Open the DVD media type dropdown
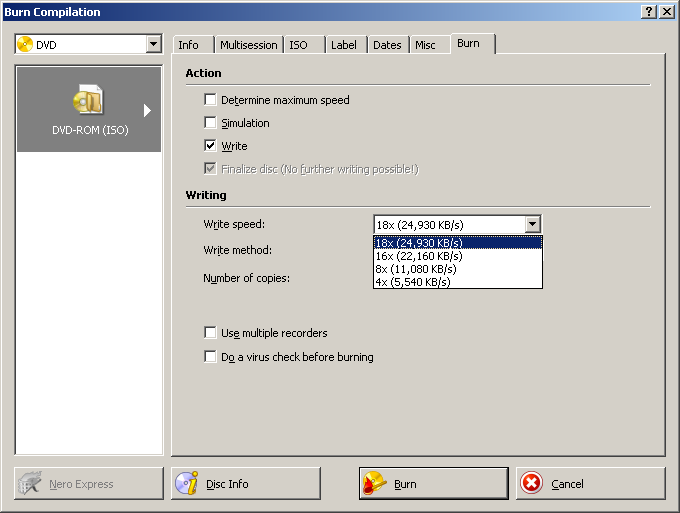Viewport: 680px width, 513px height. pyautogui.click(x=153, y=44)
